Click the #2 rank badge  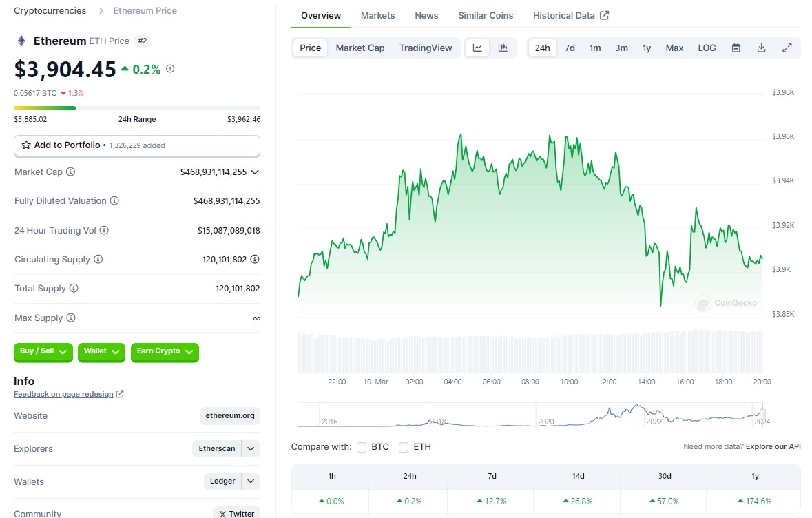(x=143, y=41)
